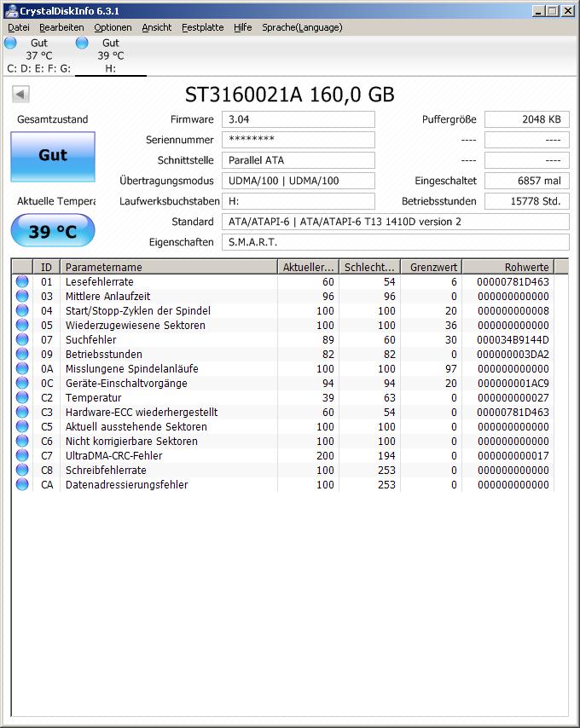This screenshot has width=580, height=728.
Task: Click the ID column header
Action: [46, 267]
